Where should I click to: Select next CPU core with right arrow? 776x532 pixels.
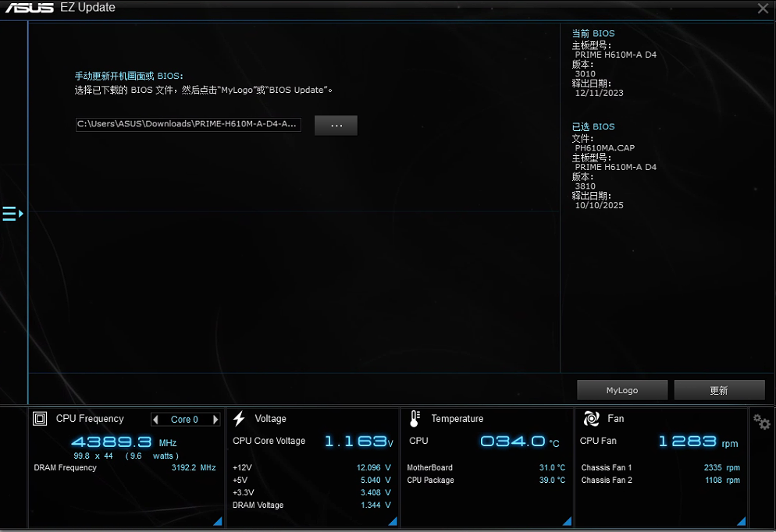(x=215, y=420)
